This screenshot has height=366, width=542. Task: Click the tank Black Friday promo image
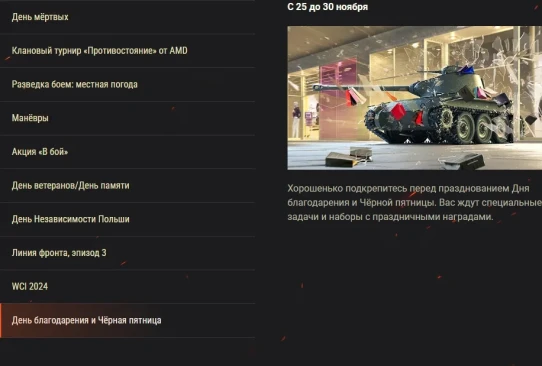coord(414,98)
